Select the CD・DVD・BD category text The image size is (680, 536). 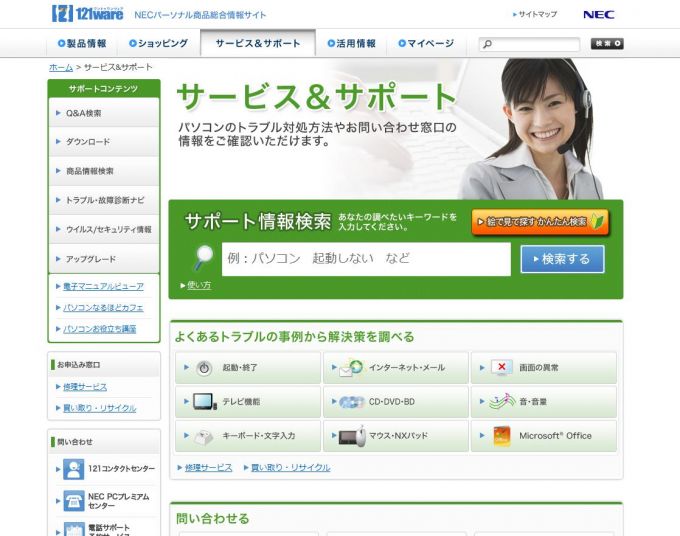coord(392,402)
